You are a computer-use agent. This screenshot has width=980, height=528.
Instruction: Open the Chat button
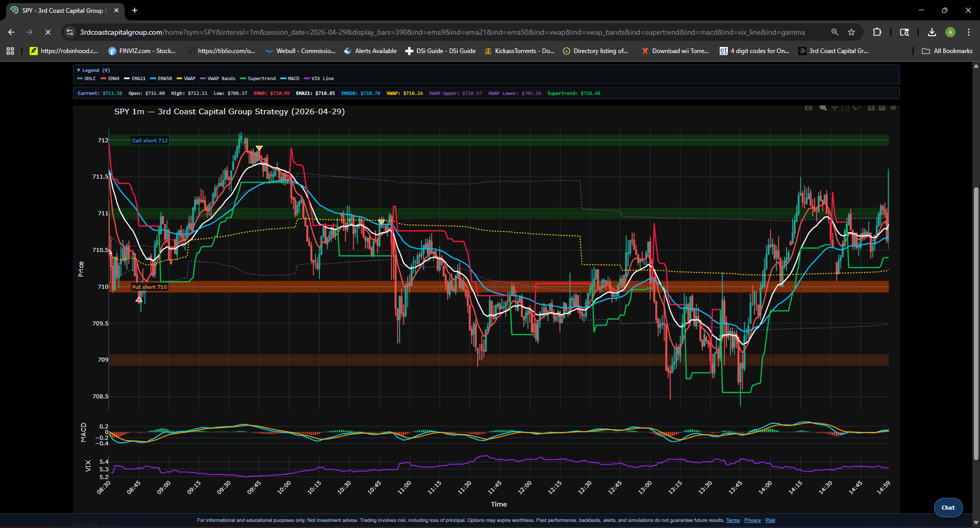(948, 508)
